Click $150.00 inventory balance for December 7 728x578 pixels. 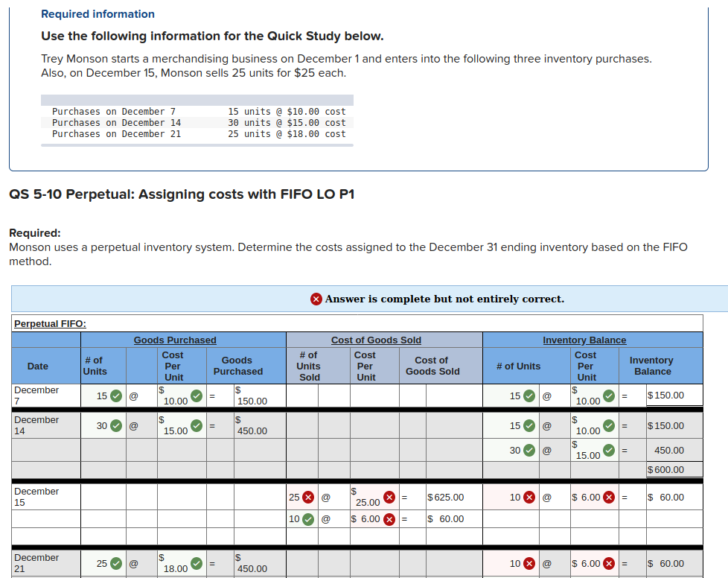pyautogui.click(x=665, y=396)
